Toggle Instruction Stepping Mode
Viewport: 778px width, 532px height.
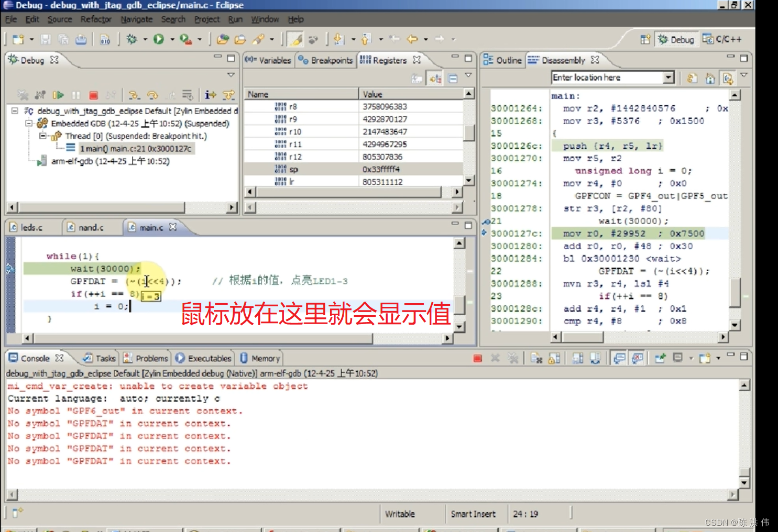(x=210, y=95)
